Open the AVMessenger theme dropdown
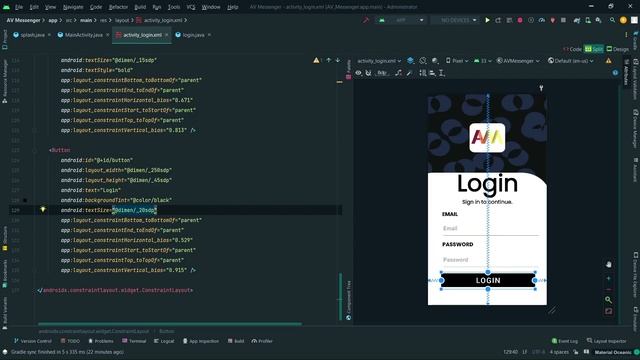640x360 pixels. click(x=518, y=61)
